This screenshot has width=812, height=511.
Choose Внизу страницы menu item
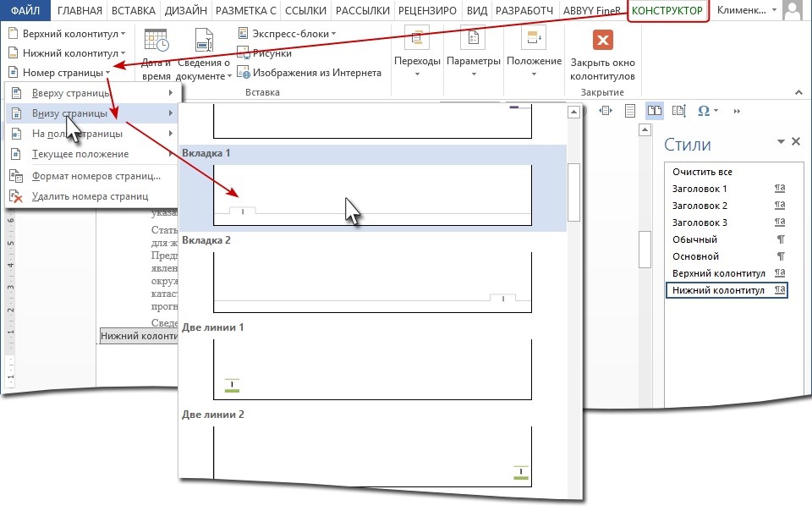point(93,113)
